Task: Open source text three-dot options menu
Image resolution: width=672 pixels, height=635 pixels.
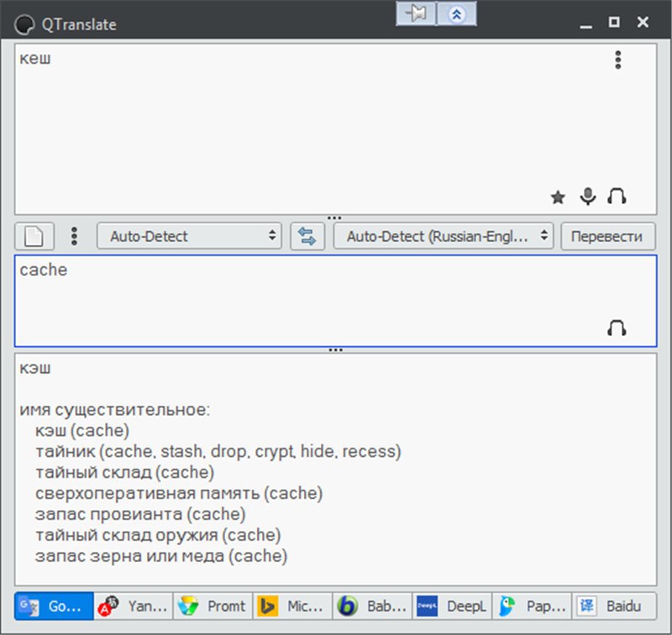Action: click(617, 60)
